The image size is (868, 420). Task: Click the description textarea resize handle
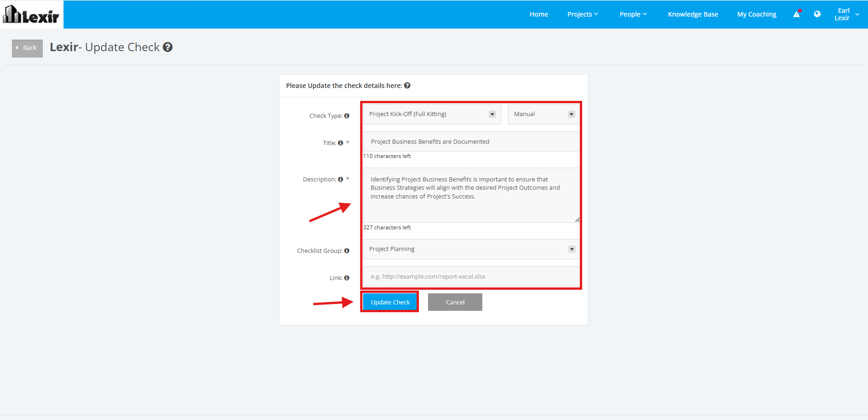577,220
